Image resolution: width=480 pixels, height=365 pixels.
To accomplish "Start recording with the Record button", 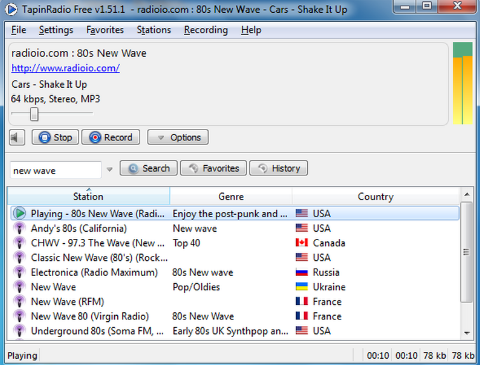I will pos(111,137).
